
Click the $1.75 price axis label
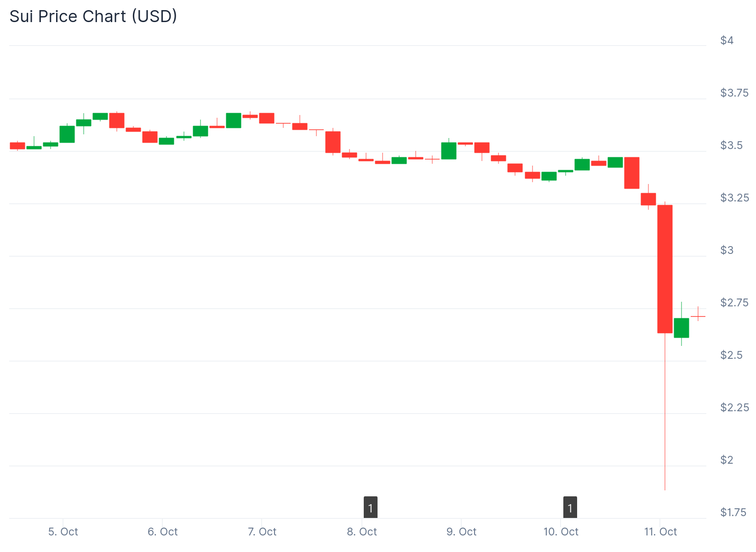point(733,512)
